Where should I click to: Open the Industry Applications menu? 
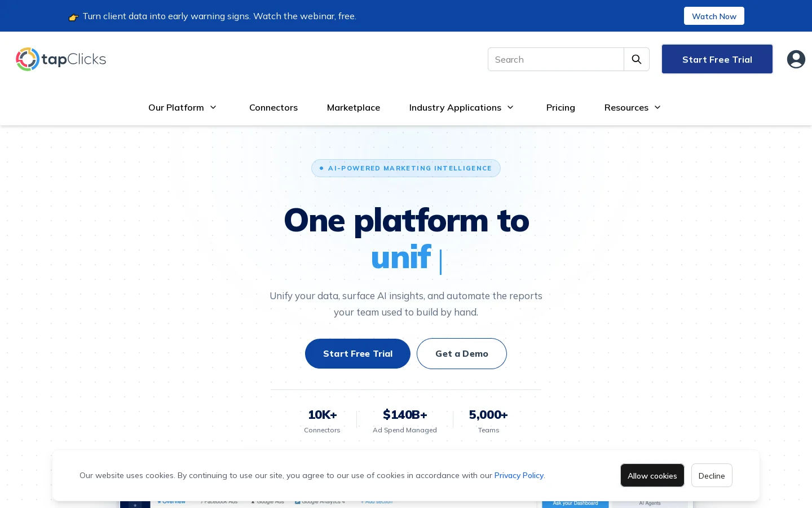point(455,107)
